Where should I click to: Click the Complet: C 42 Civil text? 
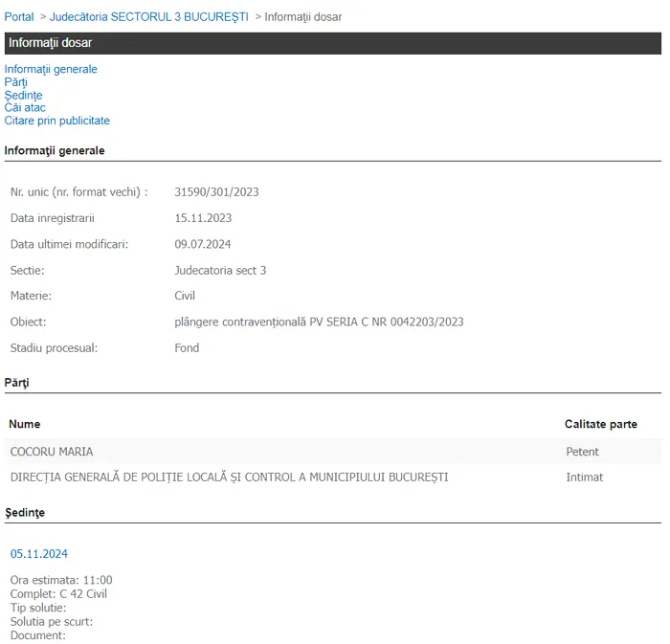(x=58, y=594)
